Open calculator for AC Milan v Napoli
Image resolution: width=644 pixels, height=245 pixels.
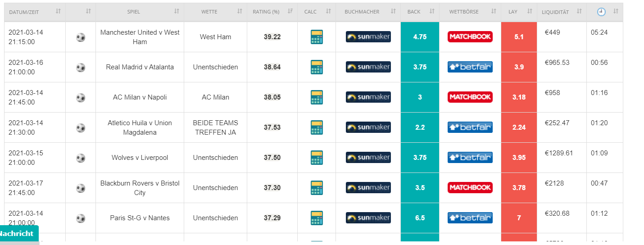(317, 97)
